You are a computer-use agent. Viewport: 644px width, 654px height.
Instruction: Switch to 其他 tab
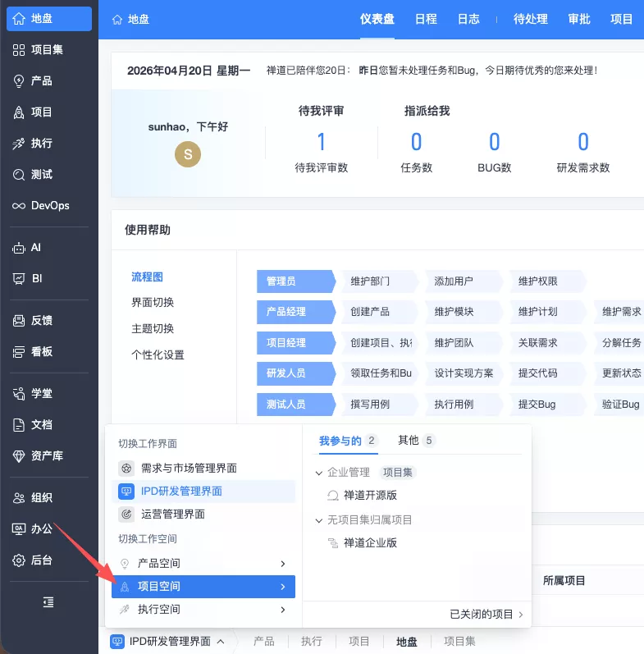pos(415,441)
